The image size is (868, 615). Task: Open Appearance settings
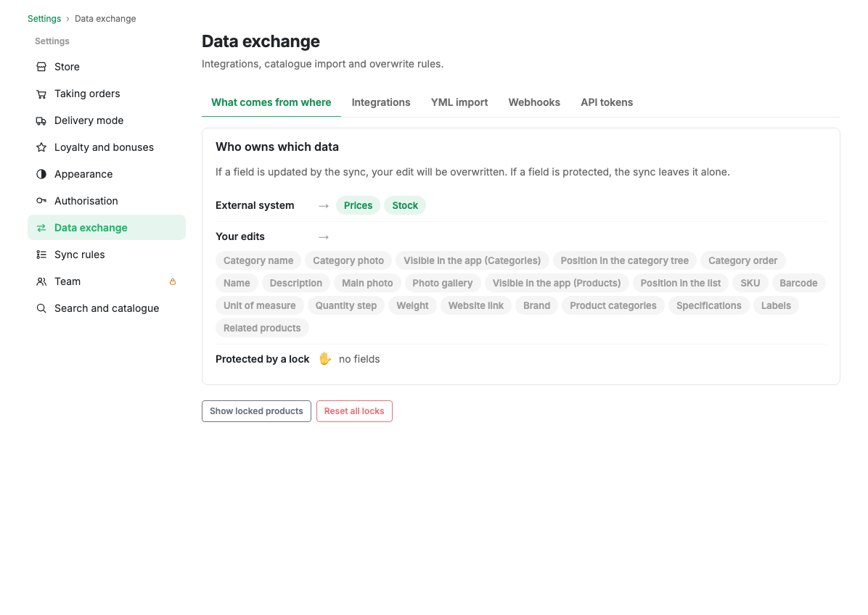click(106, 174)
